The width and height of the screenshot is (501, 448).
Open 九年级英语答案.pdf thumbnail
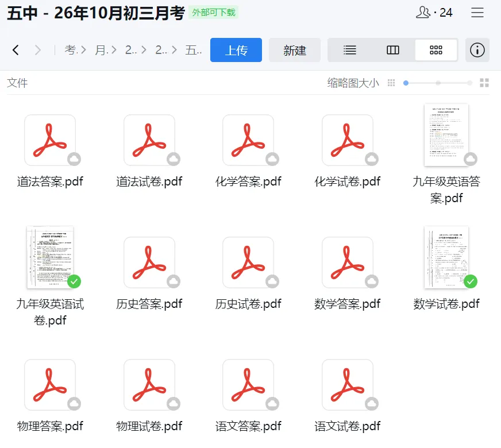(x=446, y=135)
